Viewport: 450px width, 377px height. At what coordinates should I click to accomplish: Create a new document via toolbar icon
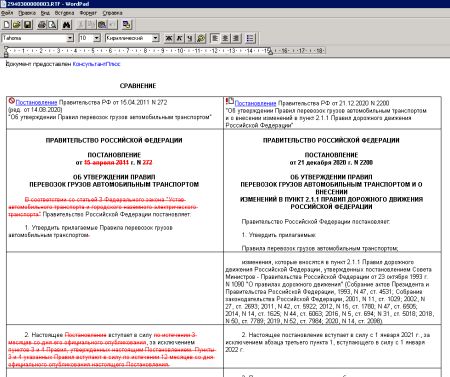6,25
